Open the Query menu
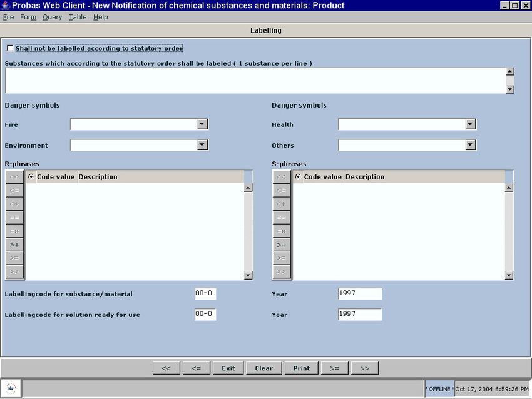The image size is (532, 399). coord(52,17)
